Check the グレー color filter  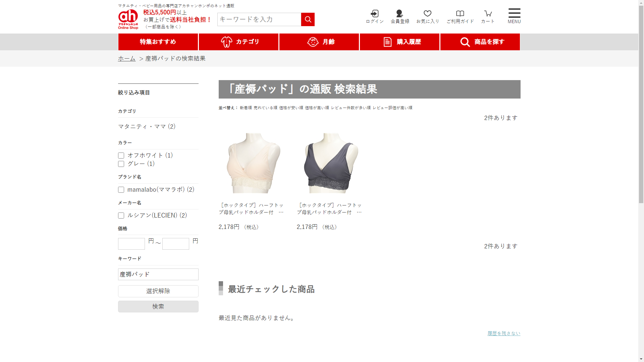point(121,164)
